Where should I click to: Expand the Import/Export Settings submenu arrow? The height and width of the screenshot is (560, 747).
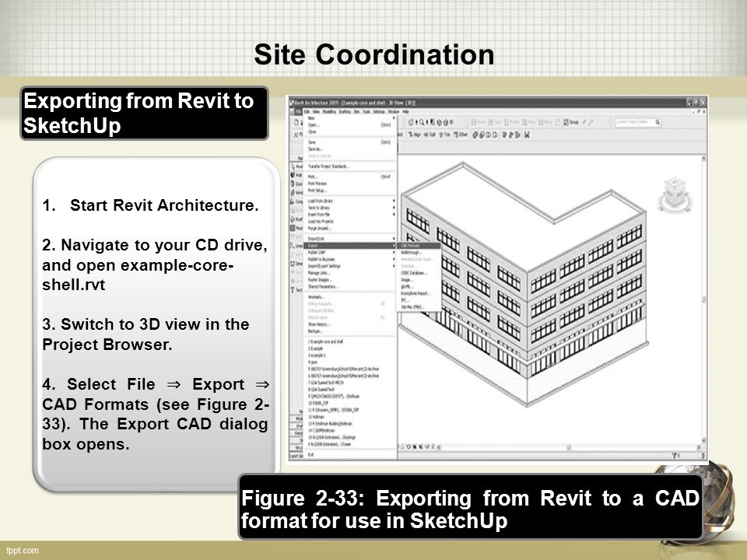click(394, 266)
